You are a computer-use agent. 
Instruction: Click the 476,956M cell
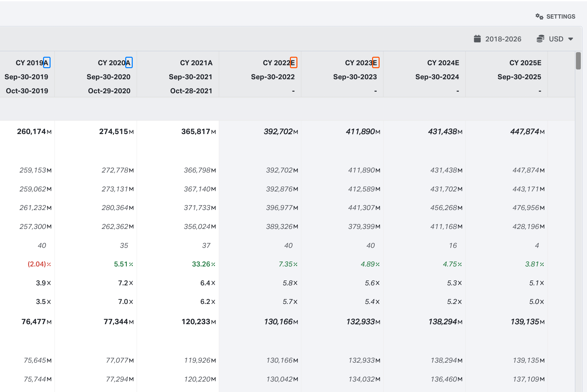tap(529, 208)
